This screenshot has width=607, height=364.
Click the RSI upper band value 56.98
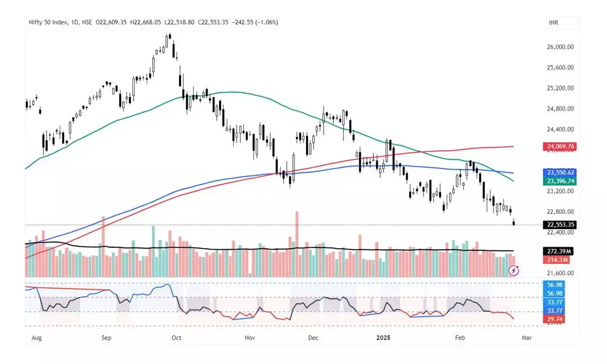[555, 285]
